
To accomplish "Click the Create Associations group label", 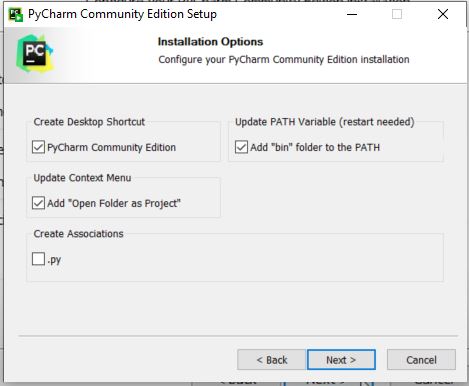I will point(79,234).
